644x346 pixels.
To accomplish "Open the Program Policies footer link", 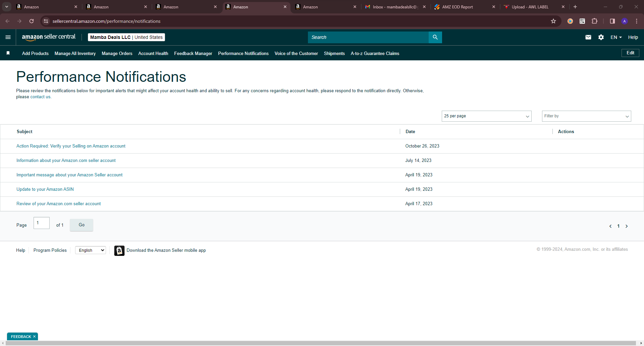I will click(50, 250).
